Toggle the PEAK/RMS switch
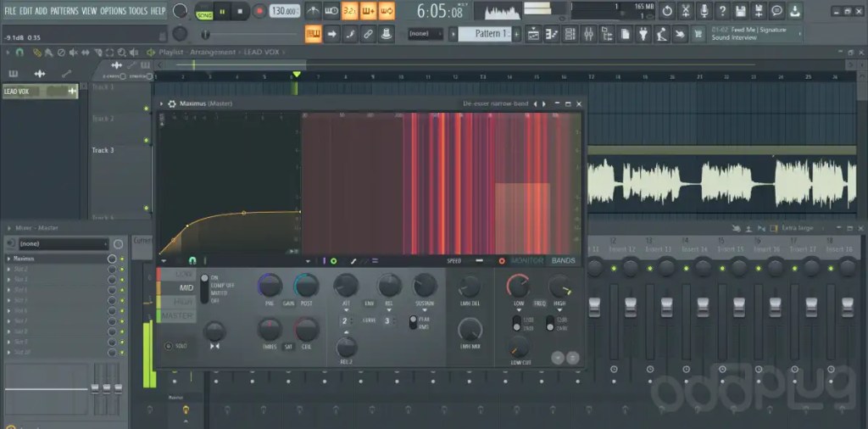Image resolution: width=868 pixels, height=429 pixels. point(413,323)
